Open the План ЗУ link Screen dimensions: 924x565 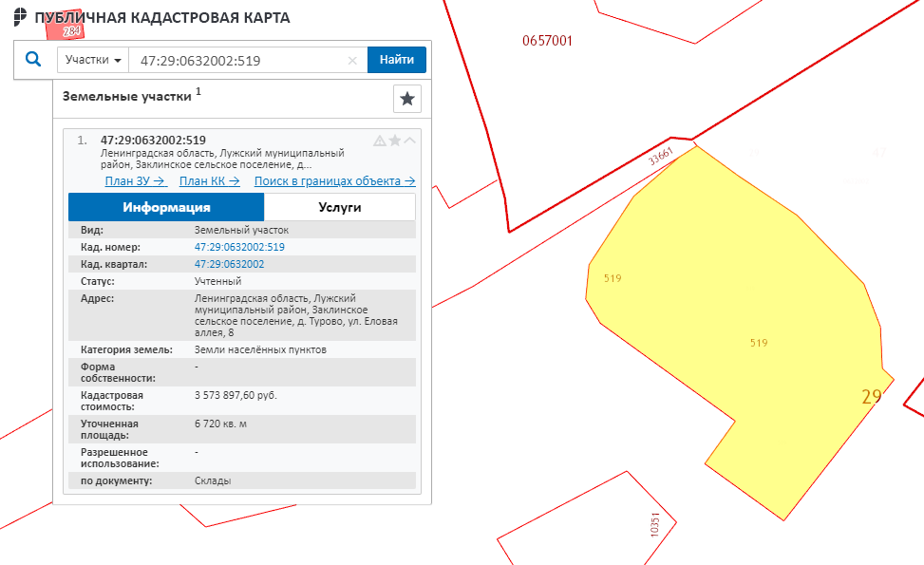(x=136, y=181)
